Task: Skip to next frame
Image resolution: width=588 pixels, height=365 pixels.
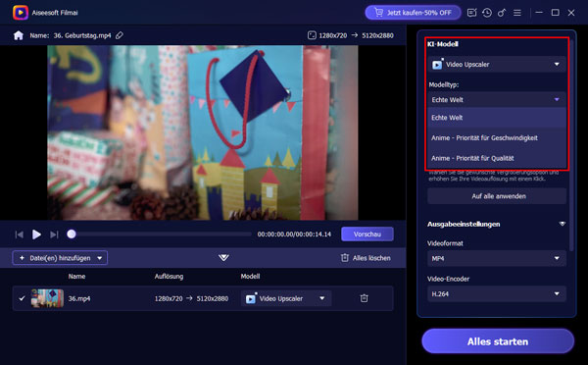Action: point(54,235)
